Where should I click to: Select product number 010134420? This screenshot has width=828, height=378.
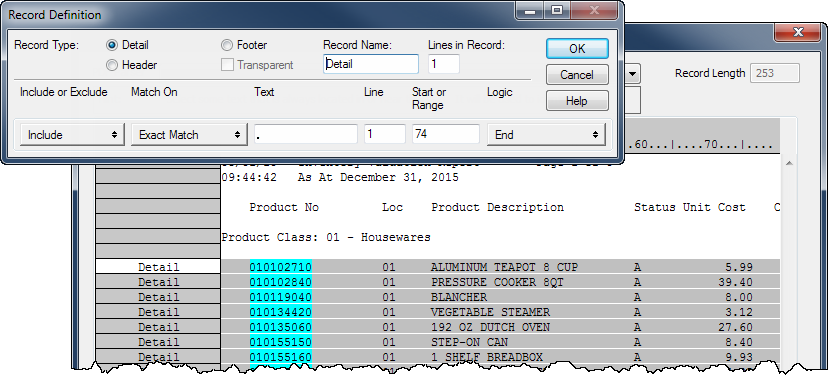pyautogui.click(x=281, y=312)
